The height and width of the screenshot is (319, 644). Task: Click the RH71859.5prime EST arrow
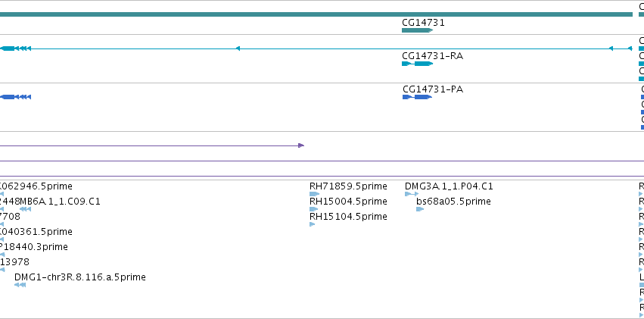[314, 194]
